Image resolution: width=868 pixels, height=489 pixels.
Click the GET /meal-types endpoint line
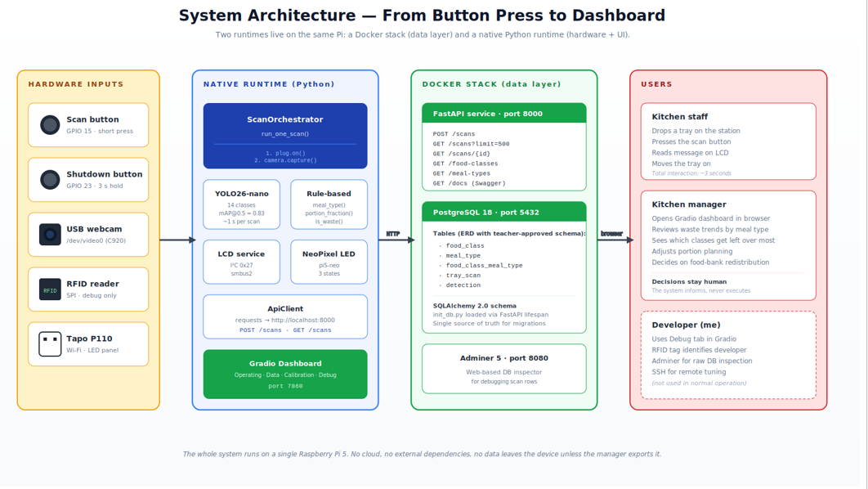pos(462,174)
